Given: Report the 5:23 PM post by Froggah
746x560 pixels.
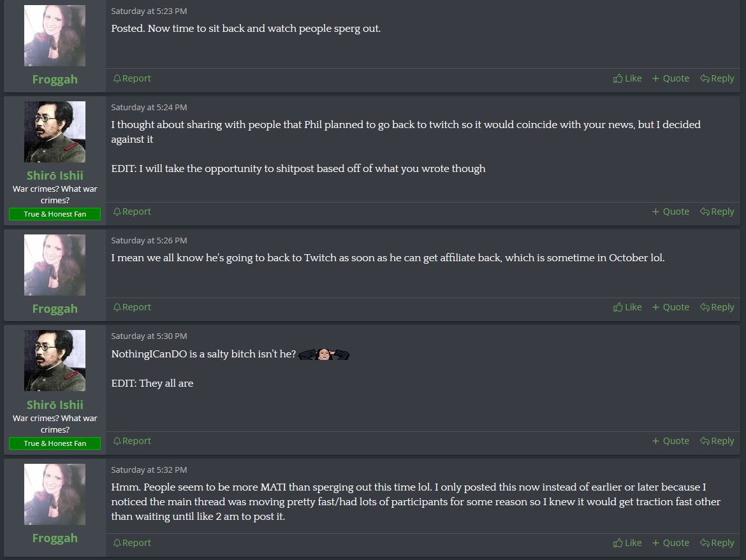Looking at the screenshot, I should pyautogui.click(x=132, y=78).
